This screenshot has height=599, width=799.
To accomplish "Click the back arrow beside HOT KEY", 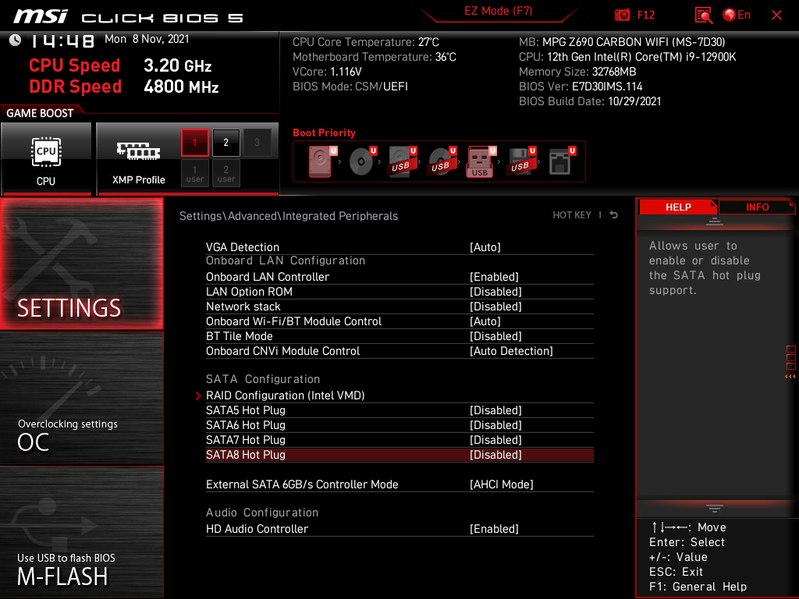I will [614, 215].
